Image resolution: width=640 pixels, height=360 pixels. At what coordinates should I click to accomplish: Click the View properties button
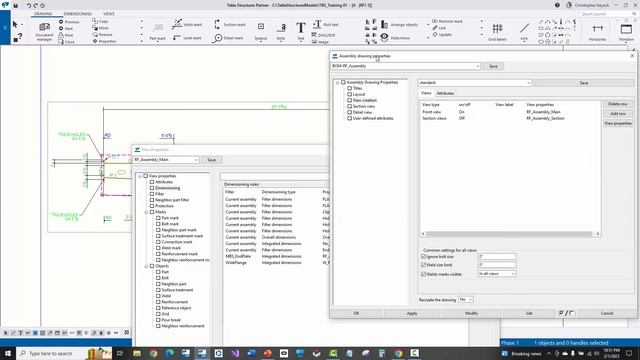tap(618, 123)
